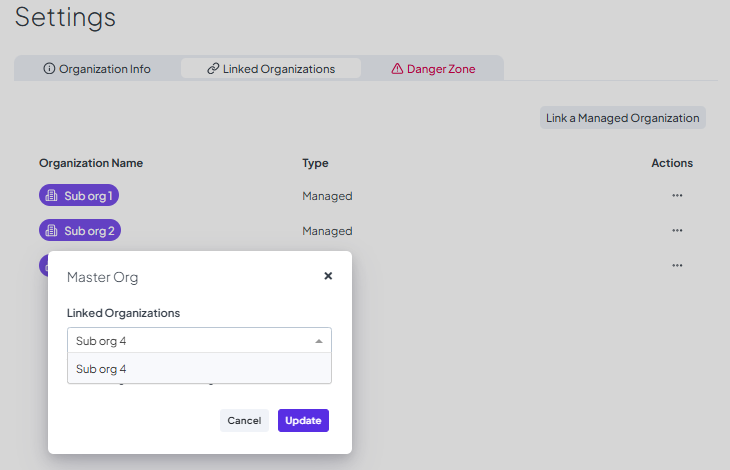Viewport: 730px width, 470px height.
Task: Open actions menu for Sub org 2
Action: (x=677, y=231)
